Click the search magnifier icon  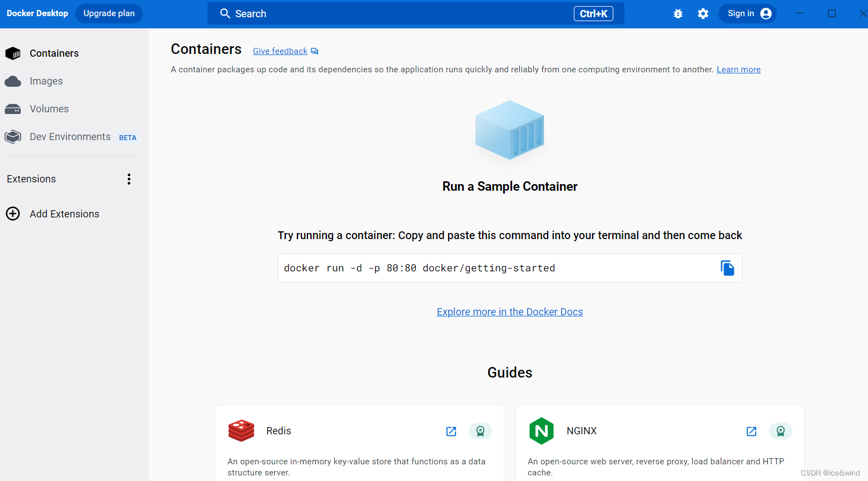[225, 13]
